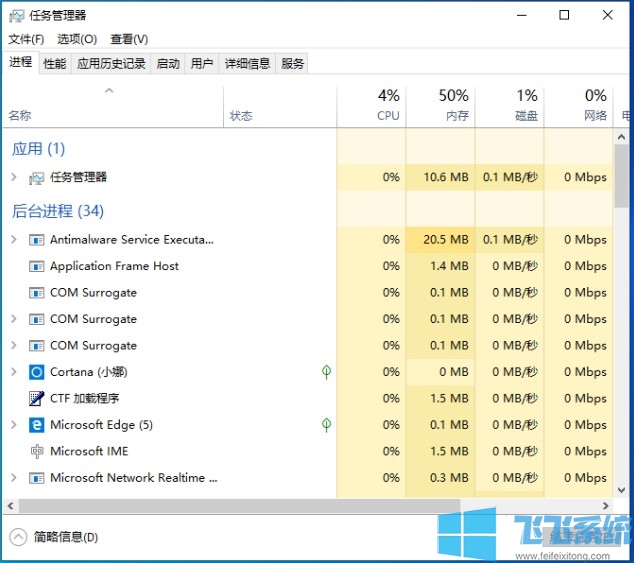Switch to the 性能 tab
This screenshot has height=563, width=634.
click(55, 63)
